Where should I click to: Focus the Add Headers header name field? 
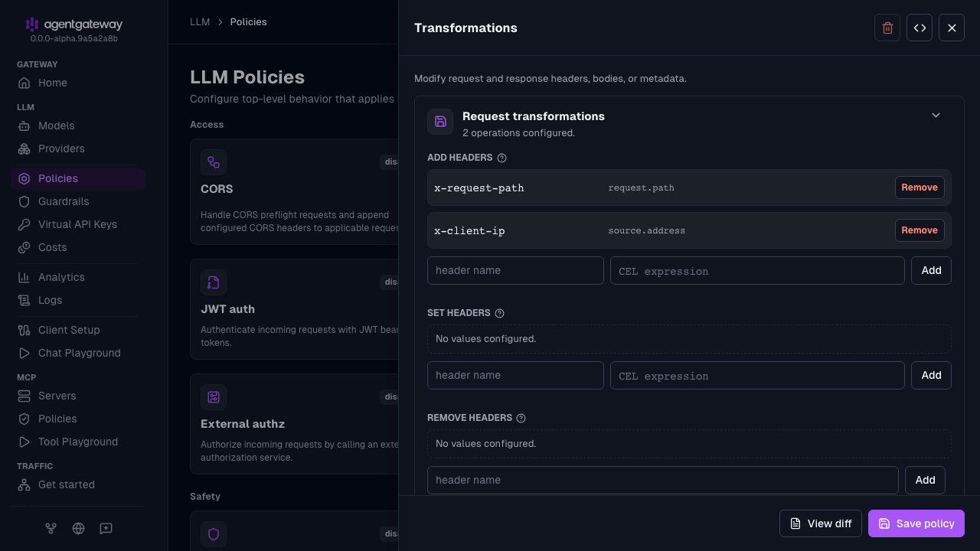515,270
